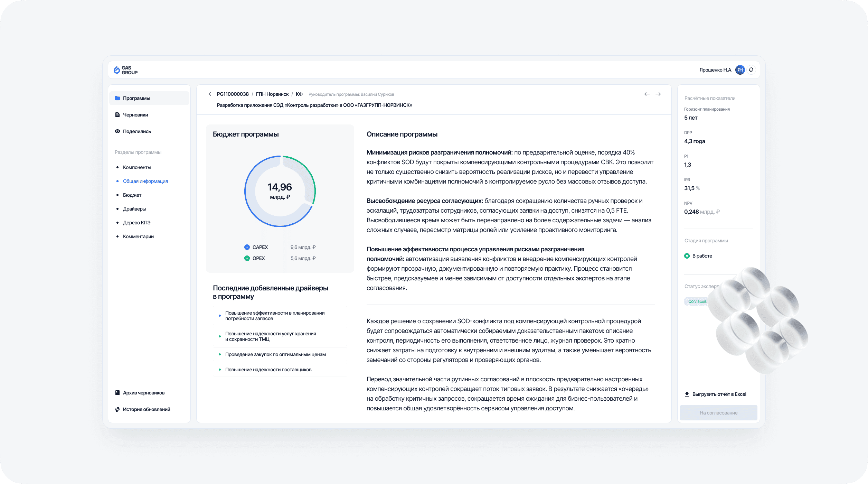Click the NPV value 0,248 млрд.
Image resolution: width=868 pixels, height=484 pixels.
point(702,212)
